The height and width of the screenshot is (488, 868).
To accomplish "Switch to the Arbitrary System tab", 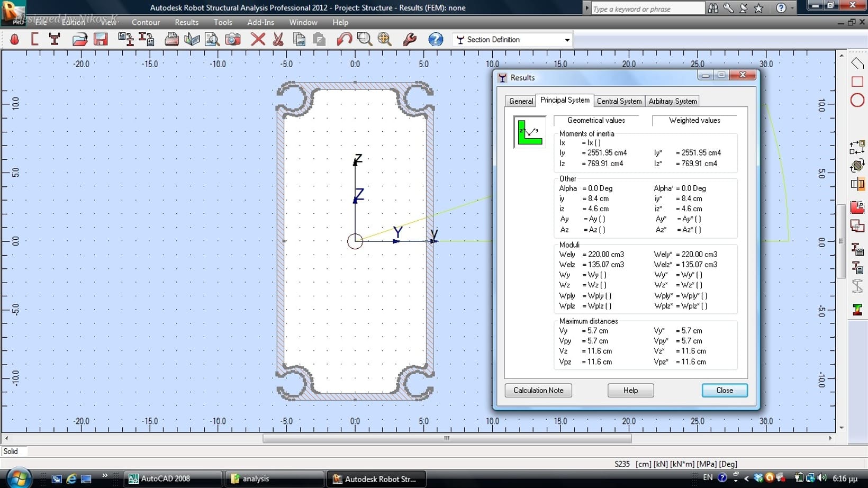I will click(672, 101).
